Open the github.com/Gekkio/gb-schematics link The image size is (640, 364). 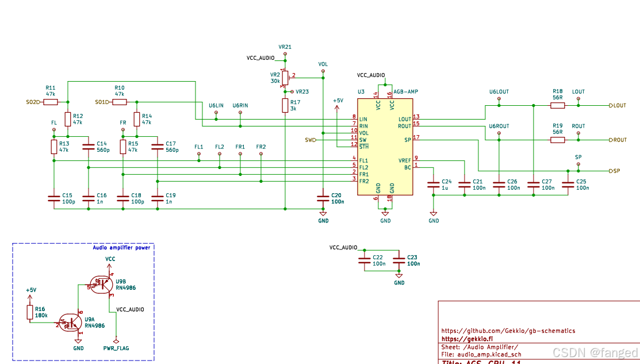[508, 331]
